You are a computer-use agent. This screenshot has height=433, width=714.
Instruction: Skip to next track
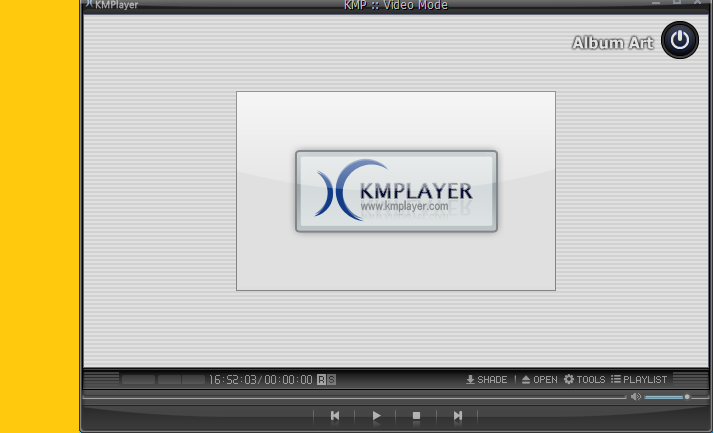coord(458,416)
